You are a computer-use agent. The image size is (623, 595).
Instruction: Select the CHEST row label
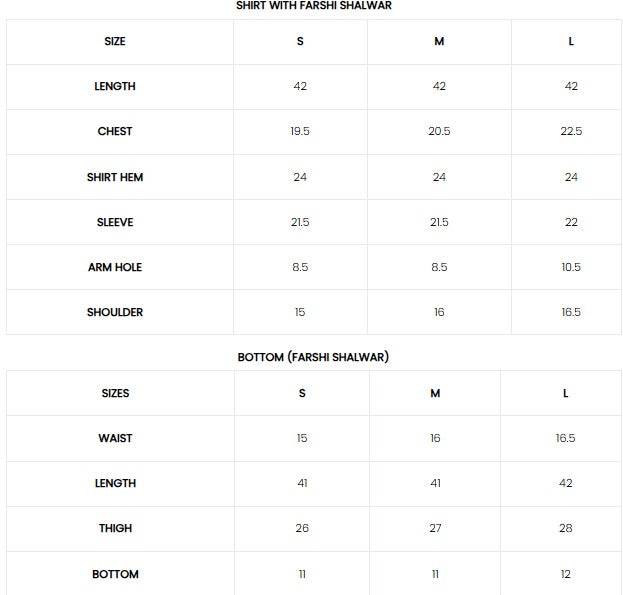point(115,132)
